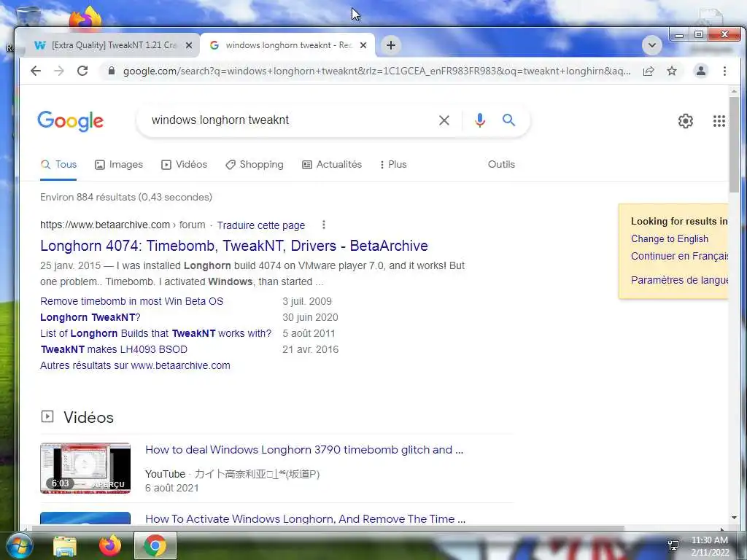Switch to Images results
This screenshot has height=560, width=747.
[119, 165]
